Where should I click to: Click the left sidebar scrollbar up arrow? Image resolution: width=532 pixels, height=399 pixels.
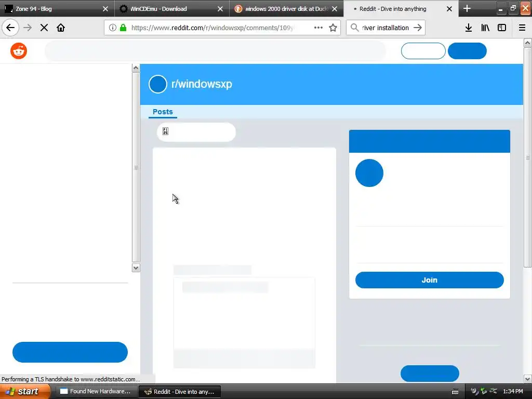coord(136,68)
